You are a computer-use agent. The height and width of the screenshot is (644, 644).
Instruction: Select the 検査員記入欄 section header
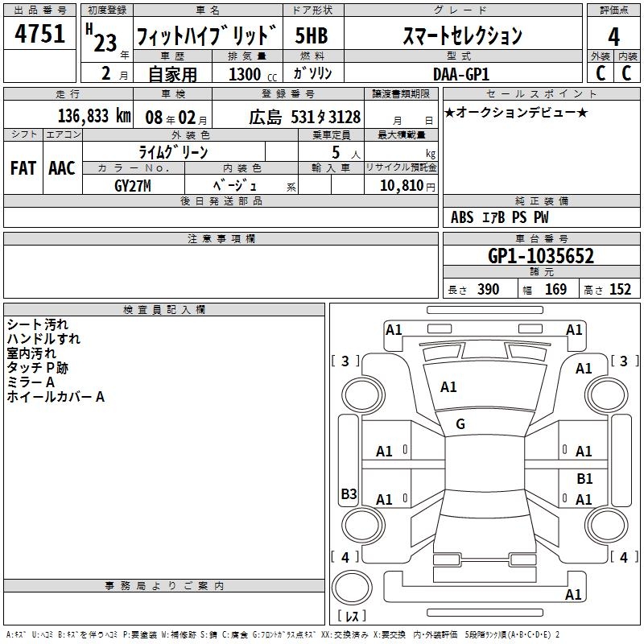(x=164, y=310)
